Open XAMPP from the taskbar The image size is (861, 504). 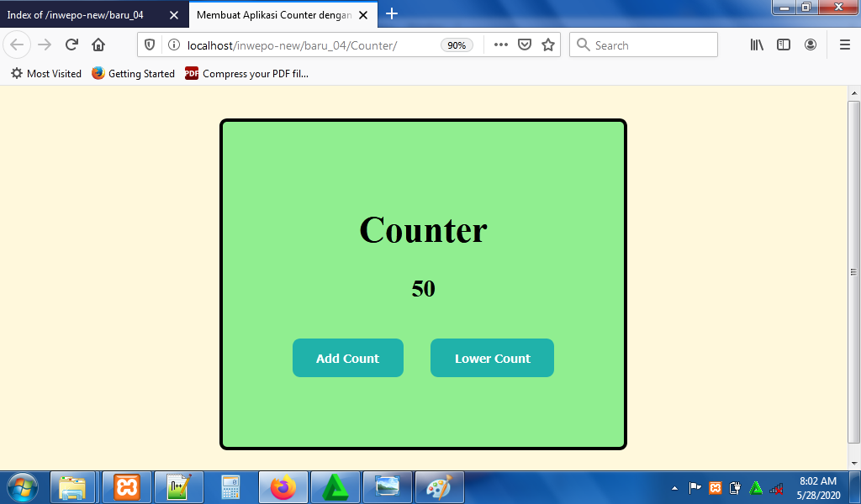(126, 487)
